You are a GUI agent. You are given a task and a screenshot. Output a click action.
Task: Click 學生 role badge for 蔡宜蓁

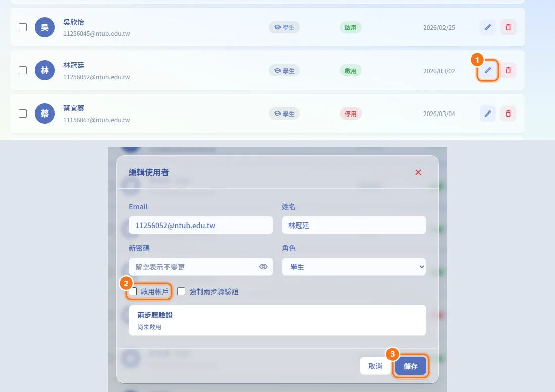[x=284, y=114]
